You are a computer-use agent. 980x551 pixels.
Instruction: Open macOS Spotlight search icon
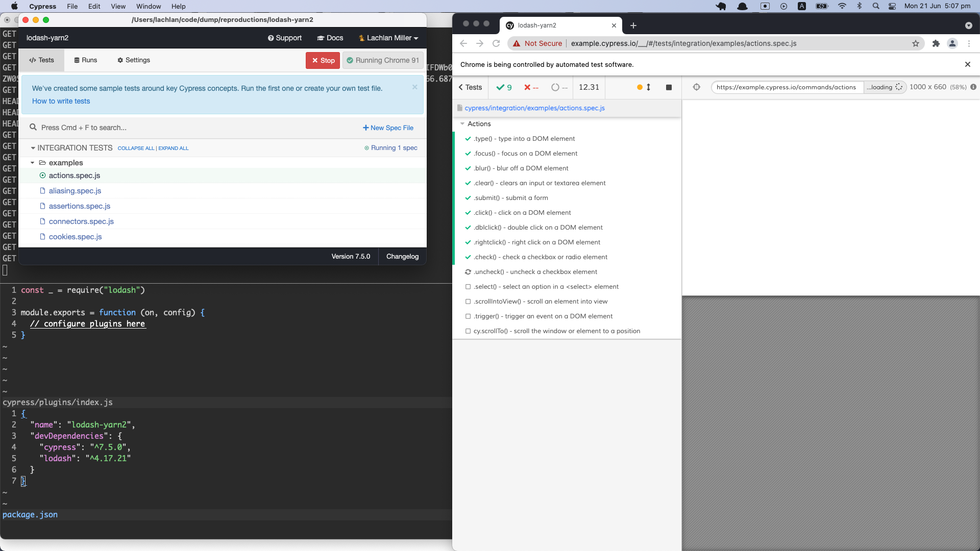(x=876, y=6)
